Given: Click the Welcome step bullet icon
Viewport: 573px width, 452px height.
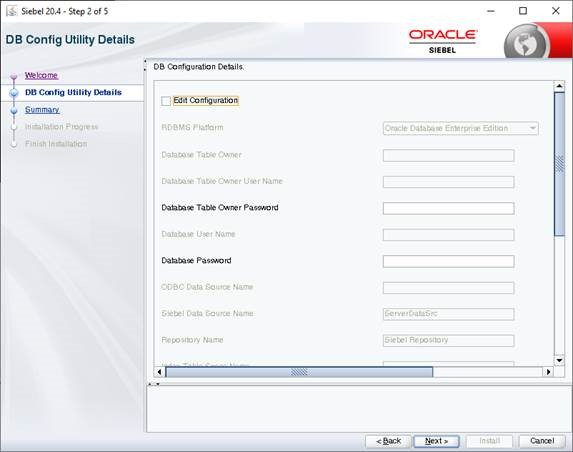Looking at the screenshot, I should [x=14, y=76].
